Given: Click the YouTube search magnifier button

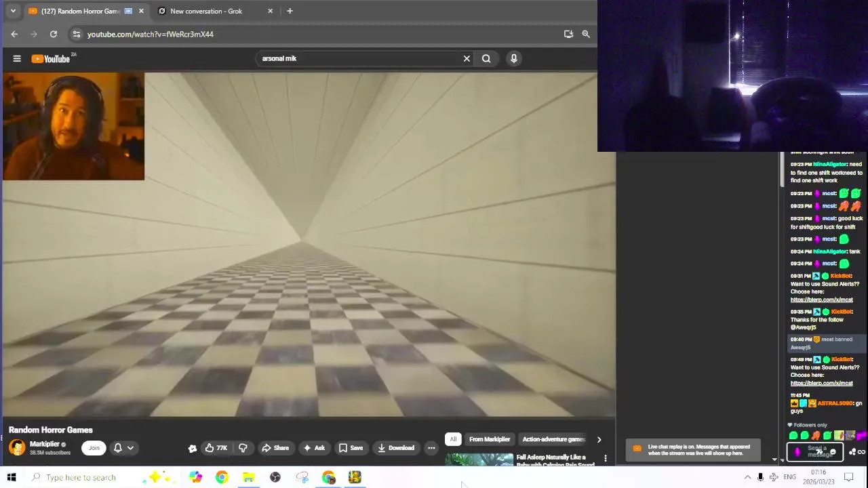Looking at the screenshot, I should [x=486, y=58].
